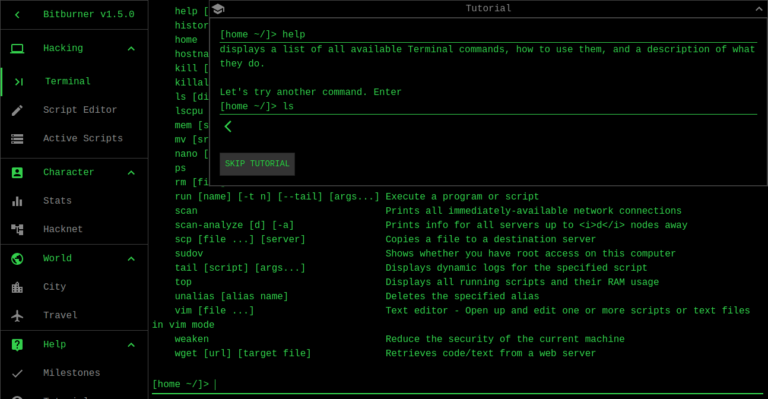Click the World section header label

(x=57, y=258)
